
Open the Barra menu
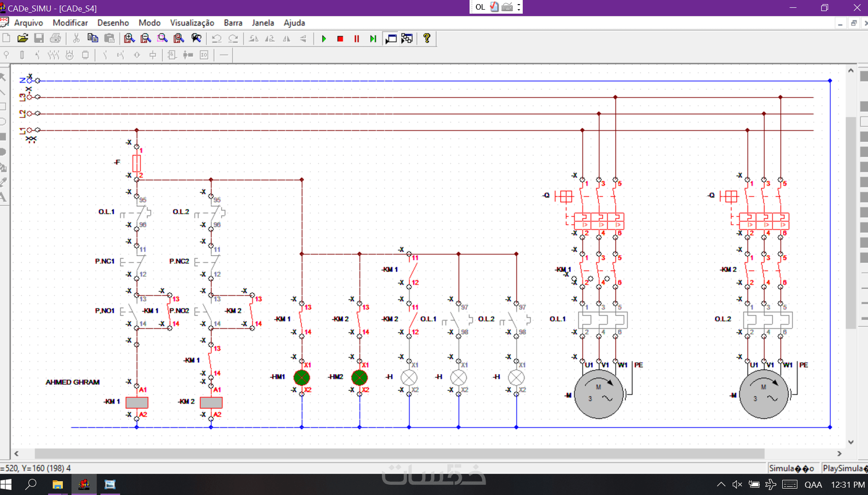(x=233, y=23)
